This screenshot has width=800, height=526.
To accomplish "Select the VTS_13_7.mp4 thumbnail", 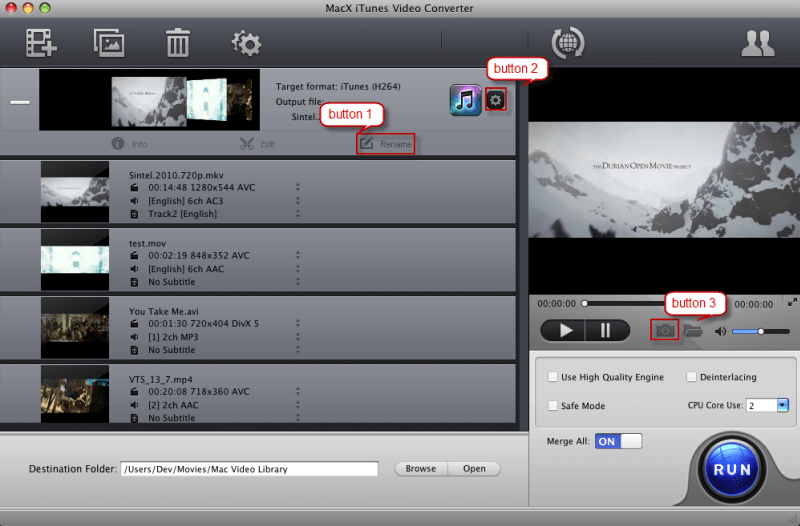I will [75, 393].
